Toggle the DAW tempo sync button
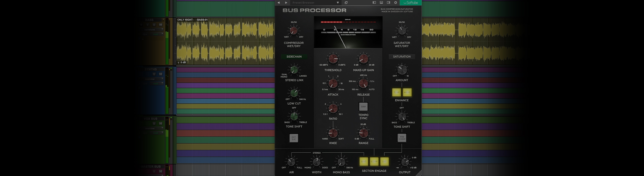The image size is (644, 176). point(363,107)
